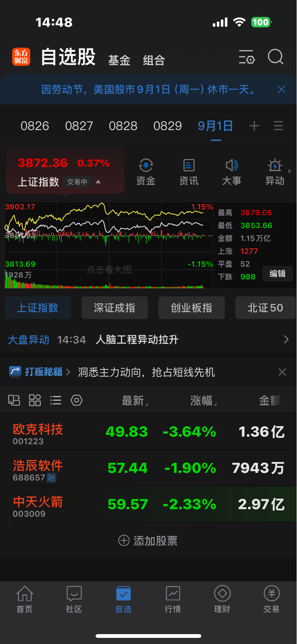Go to the 行情 market quotes tab
297x644 pixels.
click(173, 599)
